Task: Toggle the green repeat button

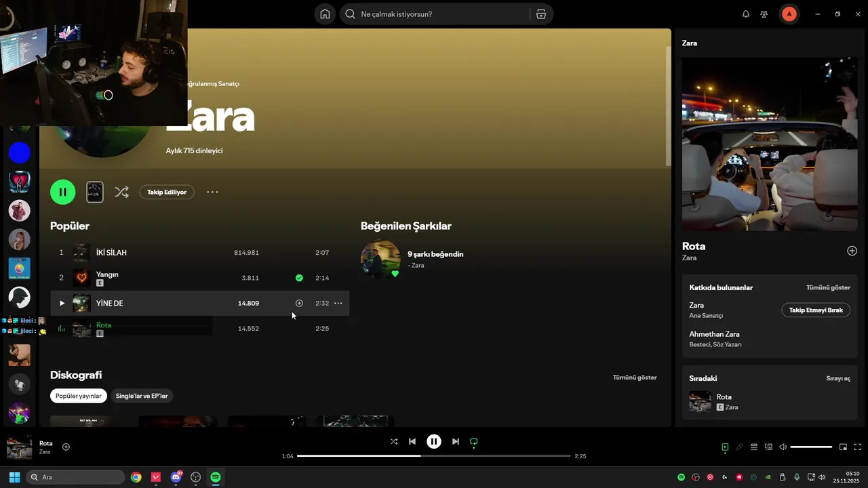Action: 474,442
